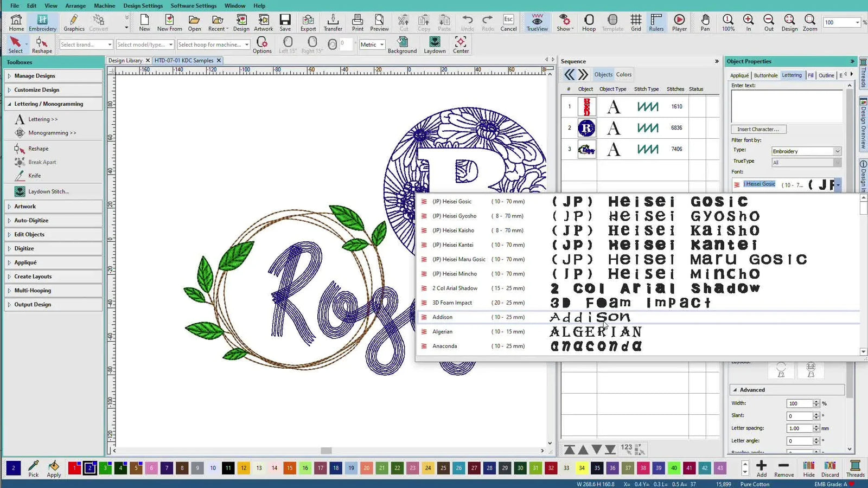Add a thread color
868x488 pixels.
(762, 468)
